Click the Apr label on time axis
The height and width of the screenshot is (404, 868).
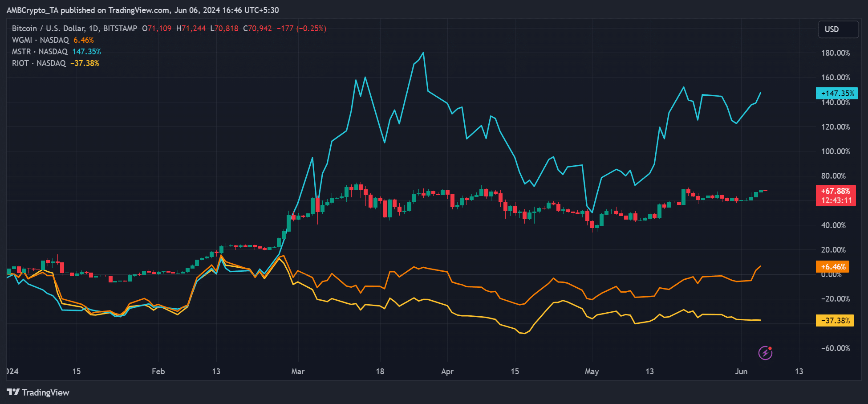(447, 371)
